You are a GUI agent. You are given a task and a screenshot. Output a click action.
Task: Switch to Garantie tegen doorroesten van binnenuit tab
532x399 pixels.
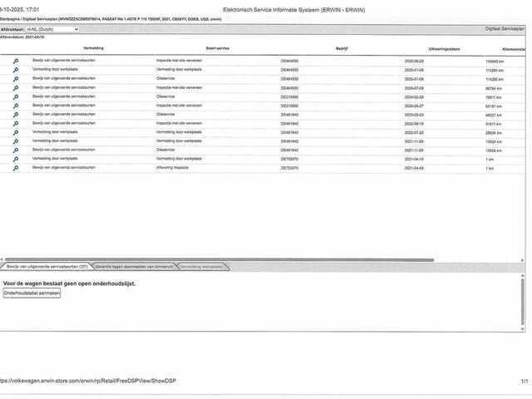134,266
